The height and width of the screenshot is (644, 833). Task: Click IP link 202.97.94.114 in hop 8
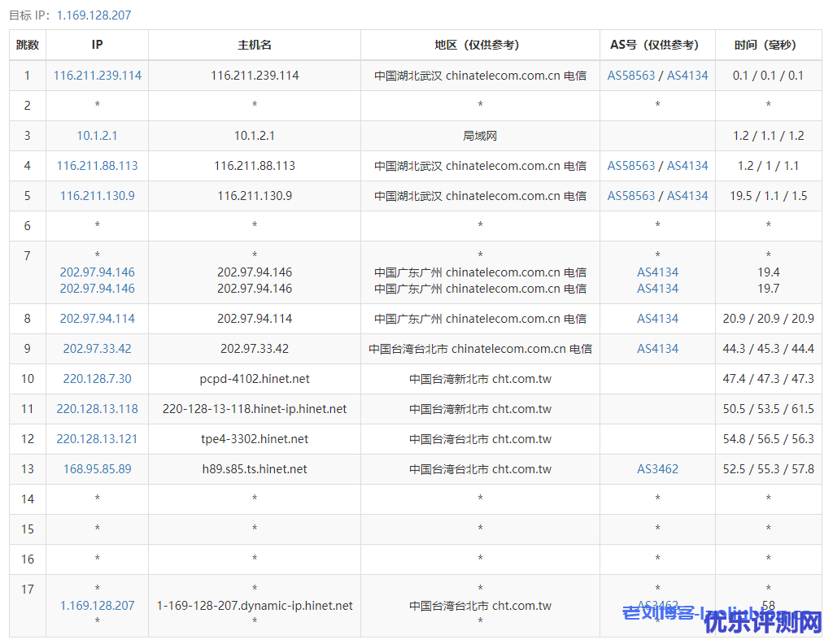(x=98, y=319)
